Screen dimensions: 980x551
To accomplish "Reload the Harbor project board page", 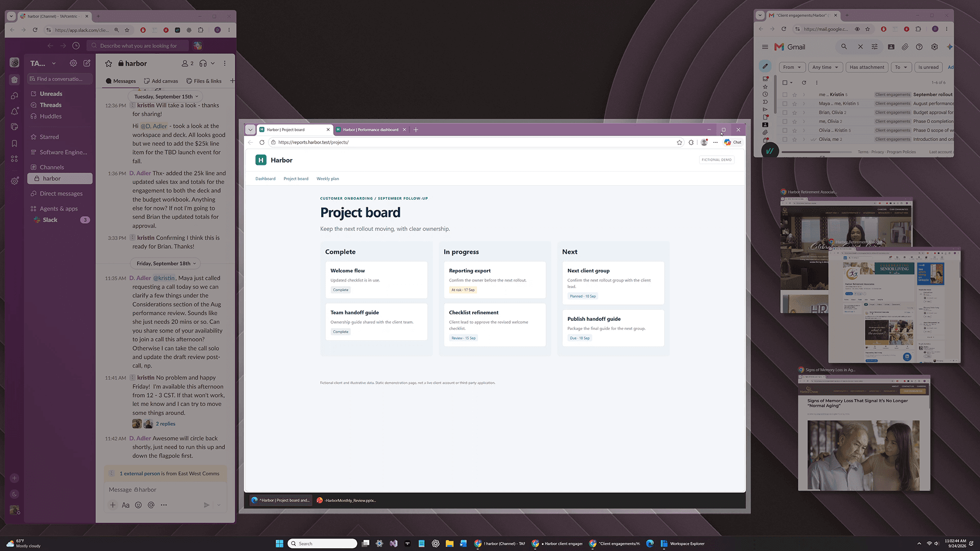I will click(262, 142).
